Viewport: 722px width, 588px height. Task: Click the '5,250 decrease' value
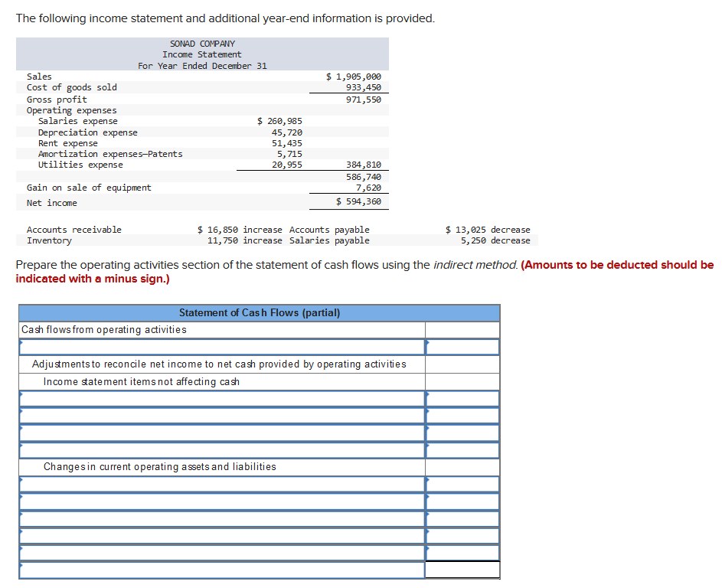[495, 241]
